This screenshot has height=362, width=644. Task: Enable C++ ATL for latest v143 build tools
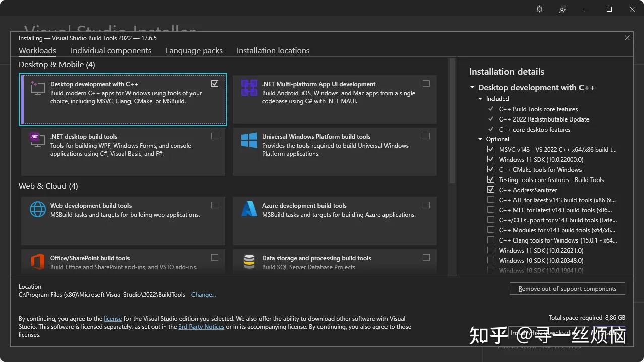coord(490,200)
